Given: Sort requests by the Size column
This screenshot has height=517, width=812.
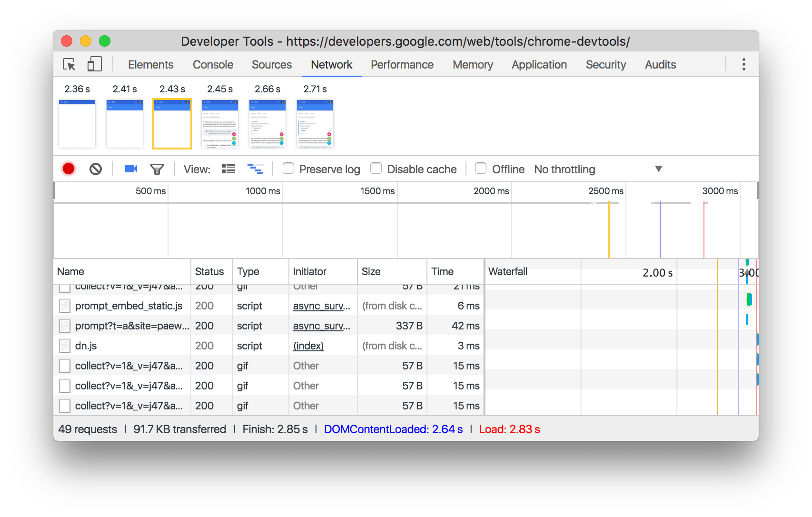Looking at the screenshot, I should pos(371,272).
